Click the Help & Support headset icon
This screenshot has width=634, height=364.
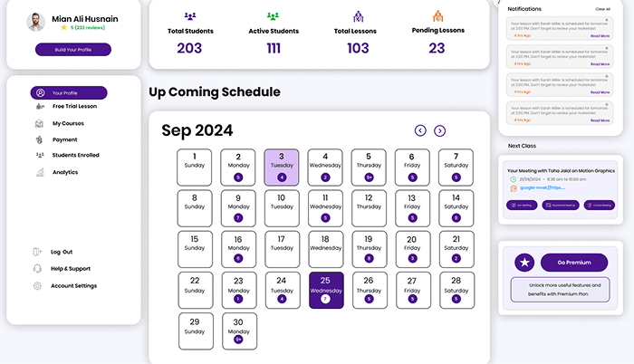[37, 269]
